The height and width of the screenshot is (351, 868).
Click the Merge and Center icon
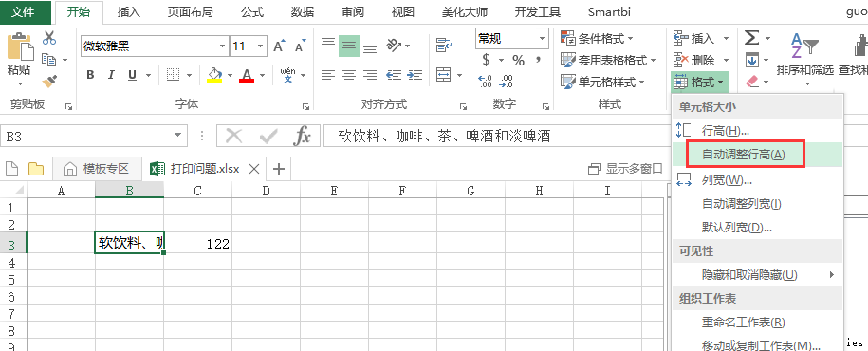[443, 74]
